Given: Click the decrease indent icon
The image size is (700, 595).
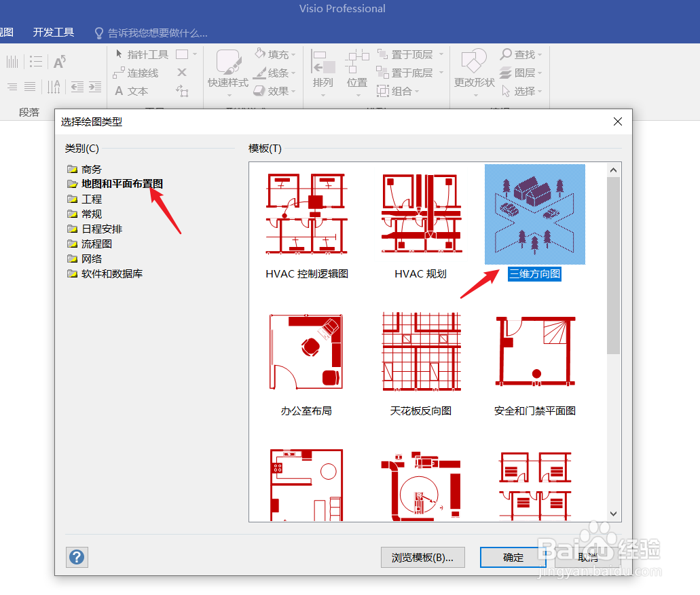Looking at the screenshot, I should point(77,87).
